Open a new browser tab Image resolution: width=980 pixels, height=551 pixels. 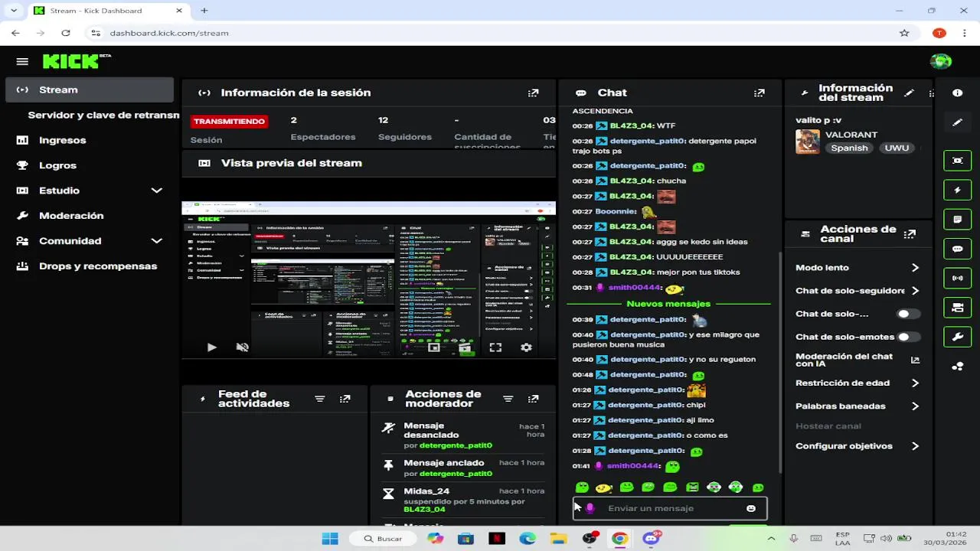click(204, 11)
